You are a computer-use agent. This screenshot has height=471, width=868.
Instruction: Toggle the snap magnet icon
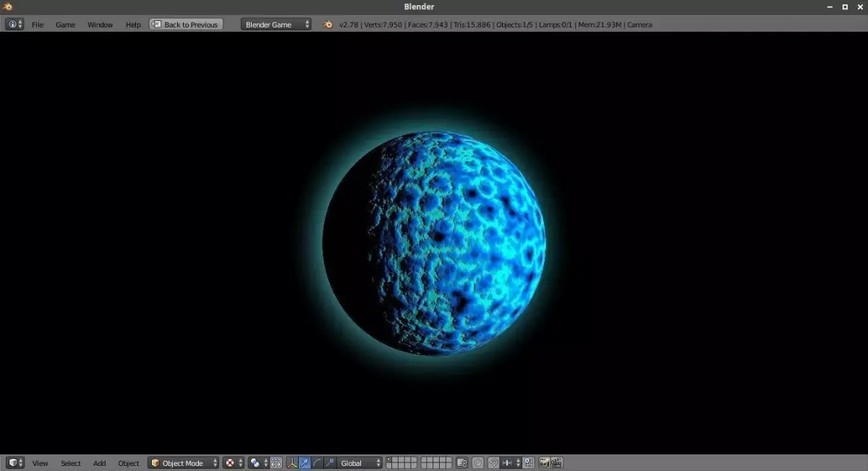493,463
